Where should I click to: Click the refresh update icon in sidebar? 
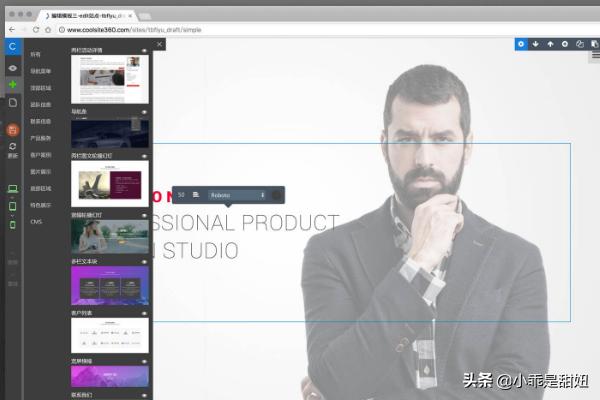12,147
